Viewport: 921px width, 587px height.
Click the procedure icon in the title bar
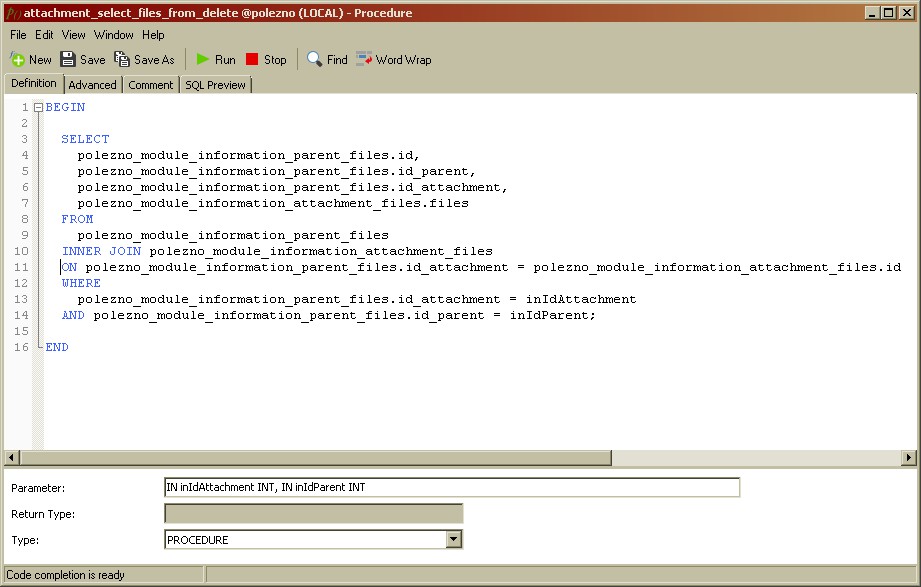[x=13, y=13]
